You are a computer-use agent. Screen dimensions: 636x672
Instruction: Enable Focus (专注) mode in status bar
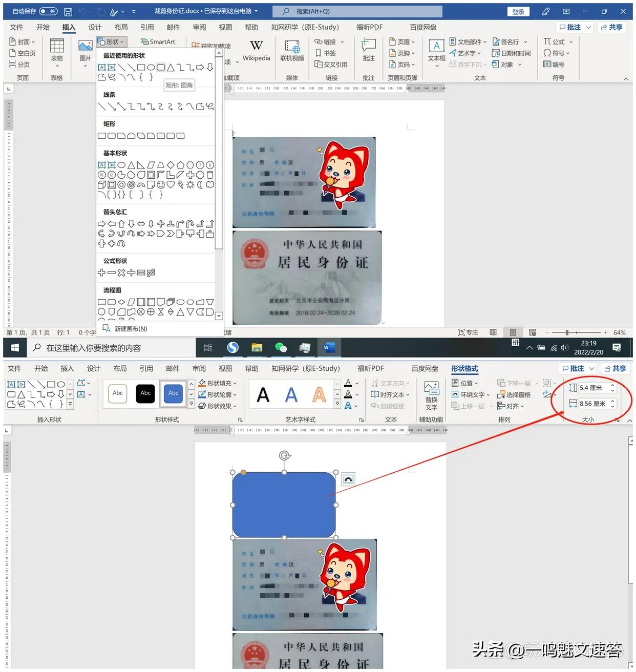tap(468, 332)
